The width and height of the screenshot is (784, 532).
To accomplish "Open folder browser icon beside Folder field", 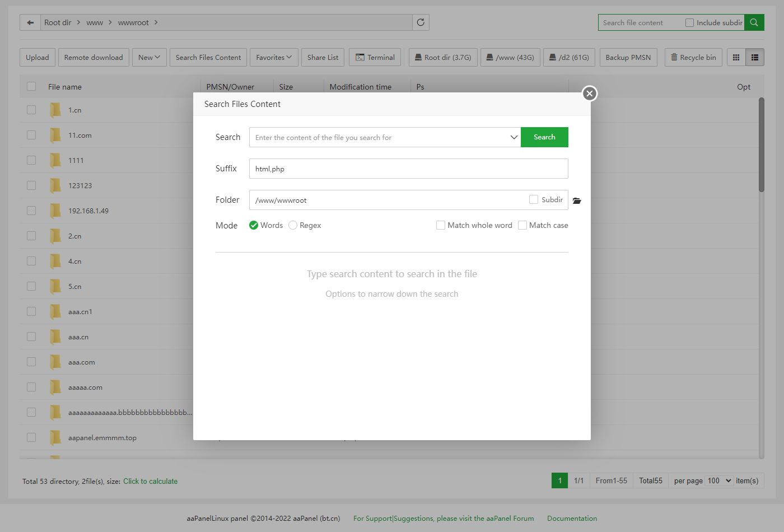I will [x=577, y=200].
